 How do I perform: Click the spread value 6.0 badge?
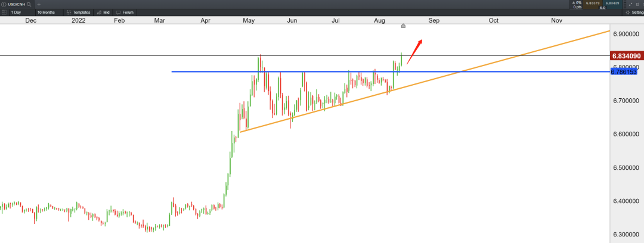pos(602,8)
